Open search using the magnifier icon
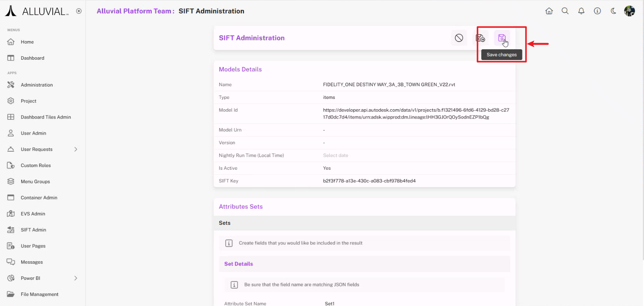 565,11
